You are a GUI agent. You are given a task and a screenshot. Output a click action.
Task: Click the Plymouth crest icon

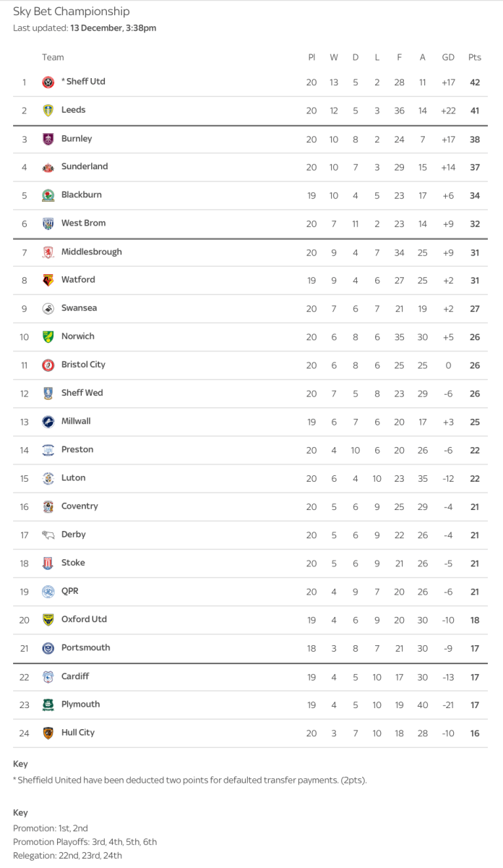pos(48,705)
